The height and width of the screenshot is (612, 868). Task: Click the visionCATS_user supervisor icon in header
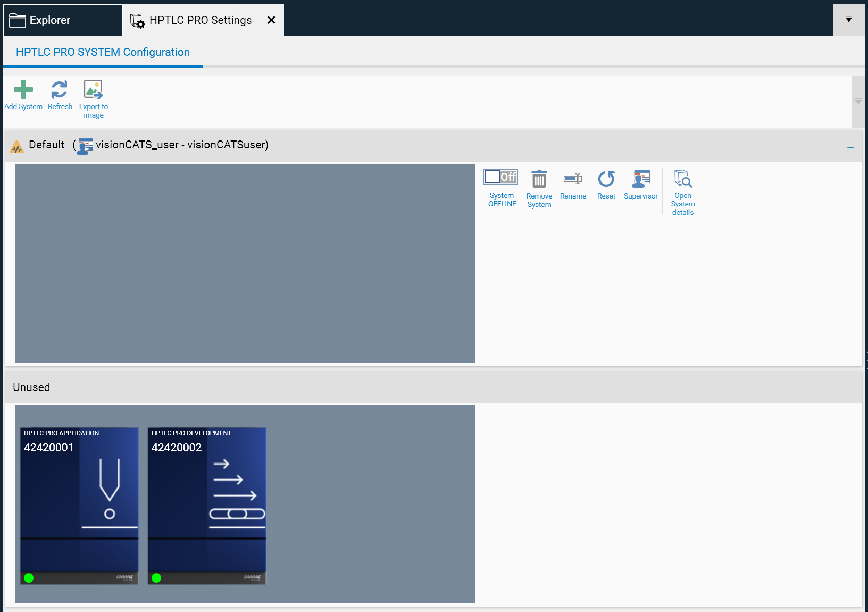click(85, 146)
